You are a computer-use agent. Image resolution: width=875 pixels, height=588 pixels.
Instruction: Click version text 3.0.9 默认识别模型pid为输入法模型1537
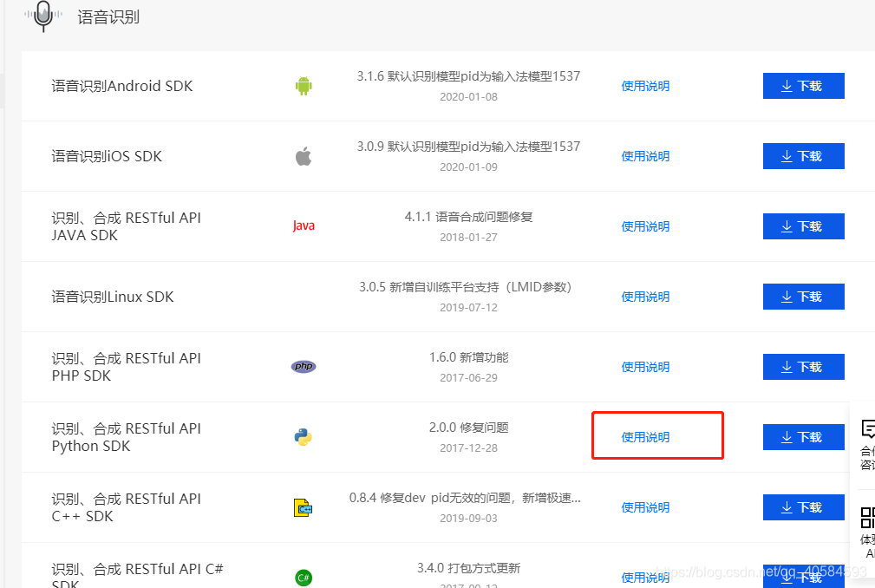[x=469, y=147]
